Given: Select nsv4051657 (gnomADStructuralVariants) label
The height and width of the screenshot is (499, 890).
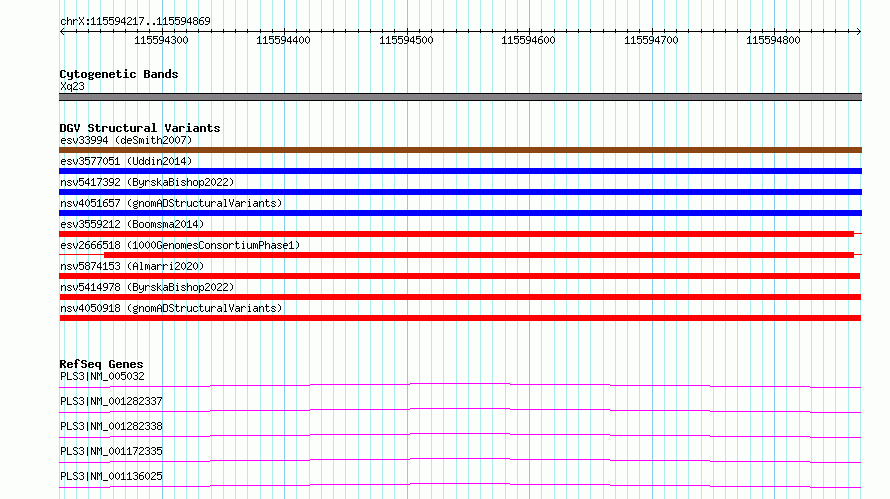Looking at the screenshot, I should point(171,203).
